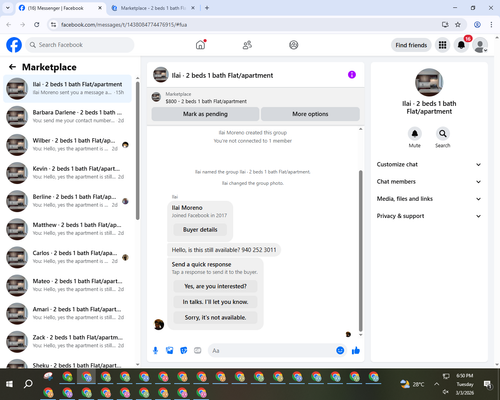Open Windows taskbar search

click(28, 384)
